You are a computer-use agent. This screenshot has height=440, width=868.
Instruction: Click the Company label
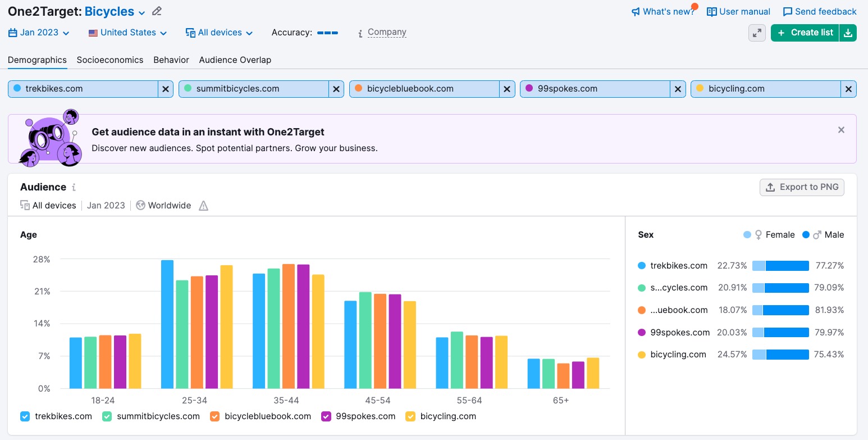387,33
